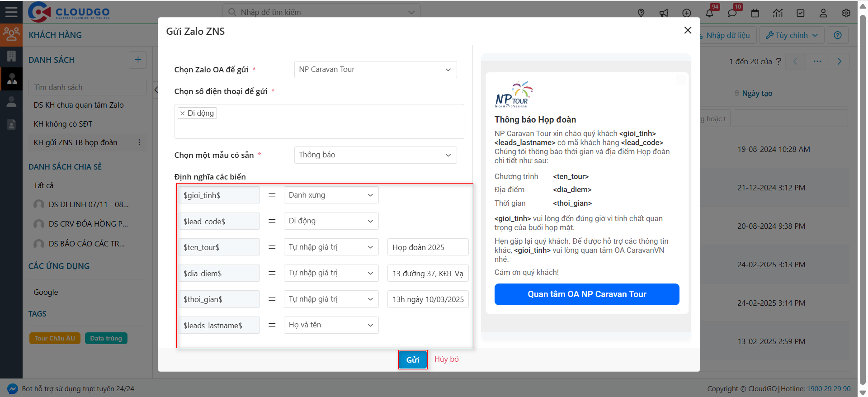Edit the $thoi_gian$ value field

(428, 299)
